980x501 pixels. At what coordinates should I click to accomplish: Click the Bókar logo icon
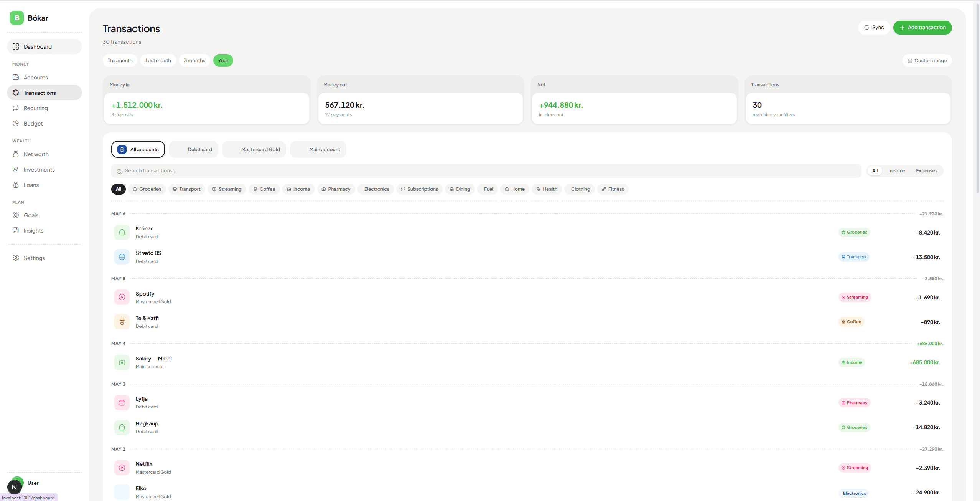(x=16, y=18)
